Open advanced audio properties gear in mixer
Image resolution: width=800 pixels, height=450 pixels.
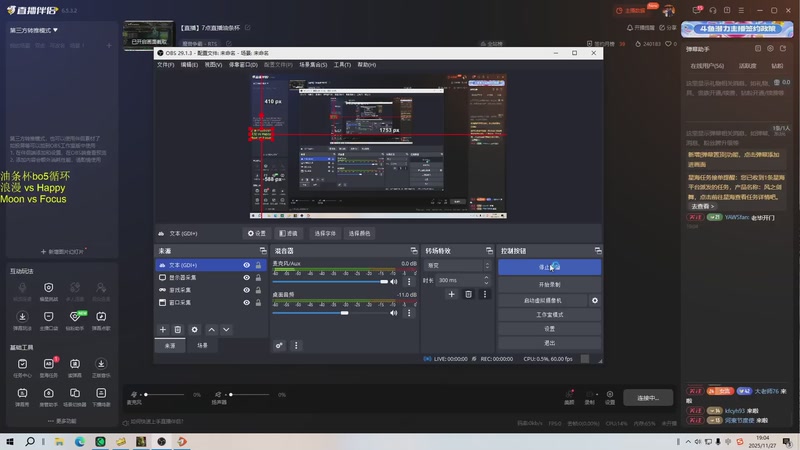click(x=279, y=345)
